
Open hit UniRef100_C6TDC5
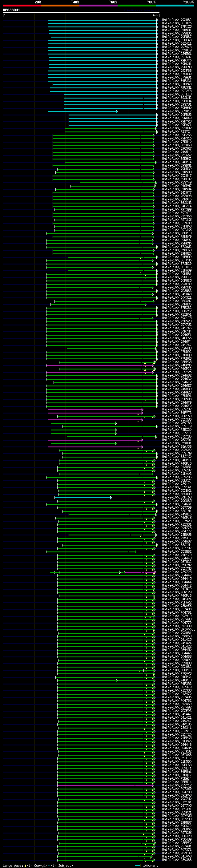tap(176, 23)
